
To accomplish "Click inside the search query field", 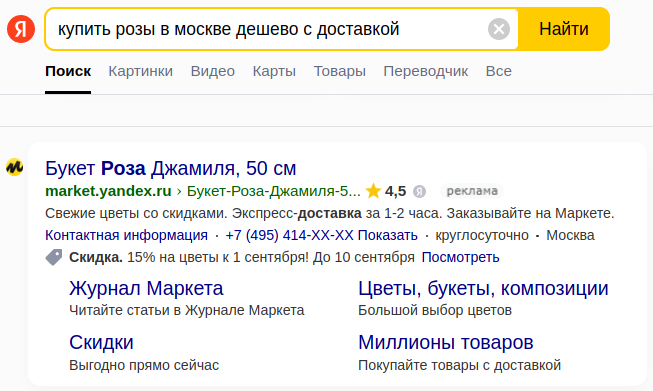I will 267,29.
